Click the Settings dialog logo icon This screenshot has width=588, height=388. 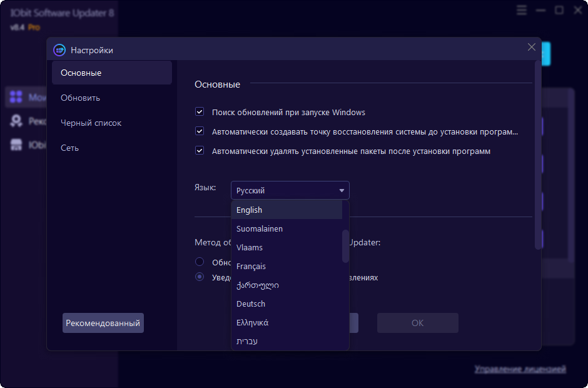pos(59,50)
